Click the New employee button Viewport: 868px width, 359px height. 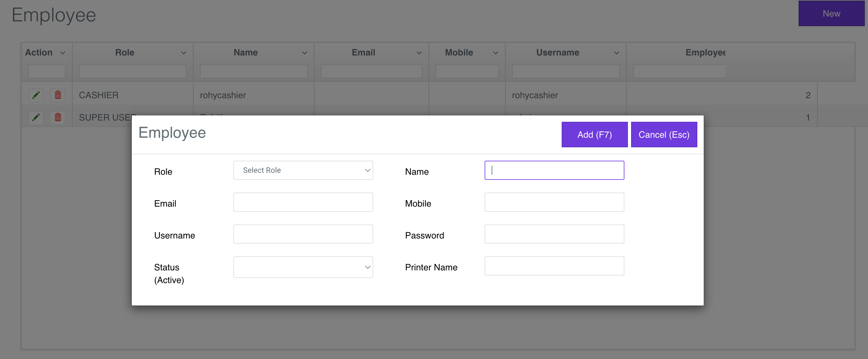tap(831, 13)
